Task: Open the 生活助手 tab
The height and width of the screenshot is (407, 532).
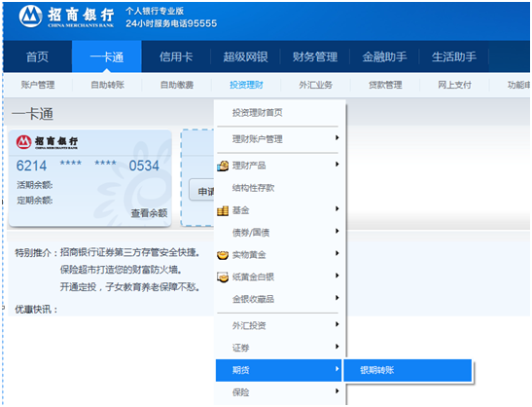Action: (x=454, y=56)
